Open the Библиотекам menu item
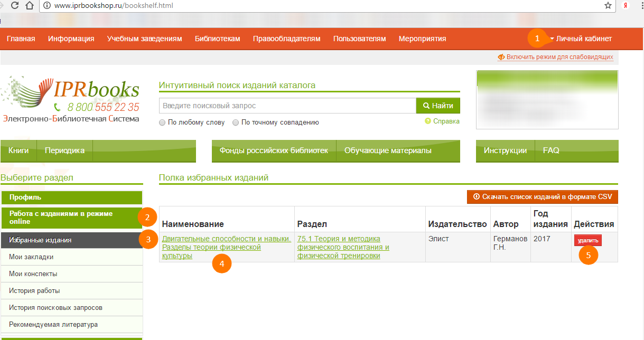This screenshot has width=644, height=340. [x=217, y=39]
